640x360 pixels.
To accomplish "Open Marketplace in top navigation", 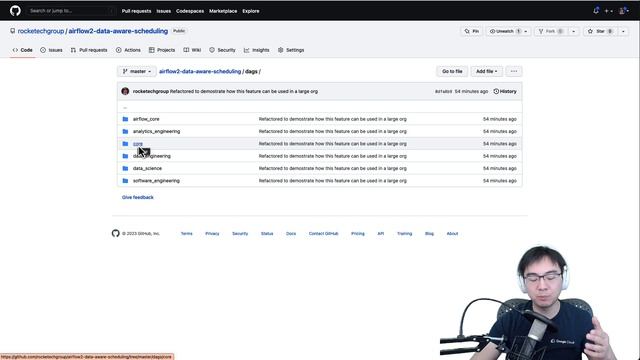I will (223, 11).
